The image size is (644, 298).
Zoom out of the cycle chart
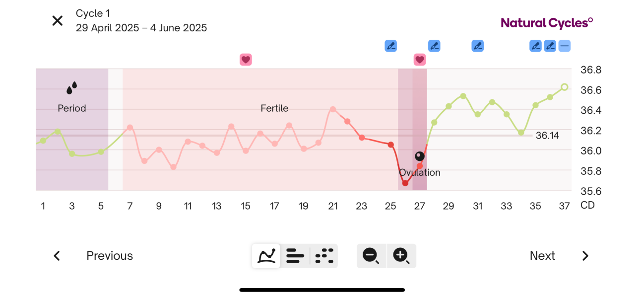pyautogui.click(x=371, y=256)
